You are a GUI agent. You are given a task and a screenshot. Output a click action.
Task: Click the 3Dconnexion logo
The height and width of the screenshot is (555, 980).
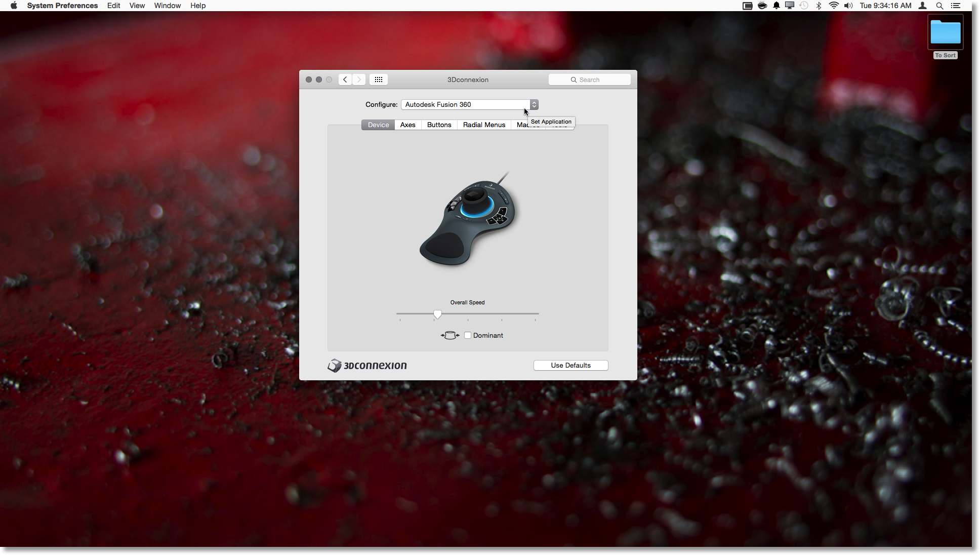pos(367,366)
